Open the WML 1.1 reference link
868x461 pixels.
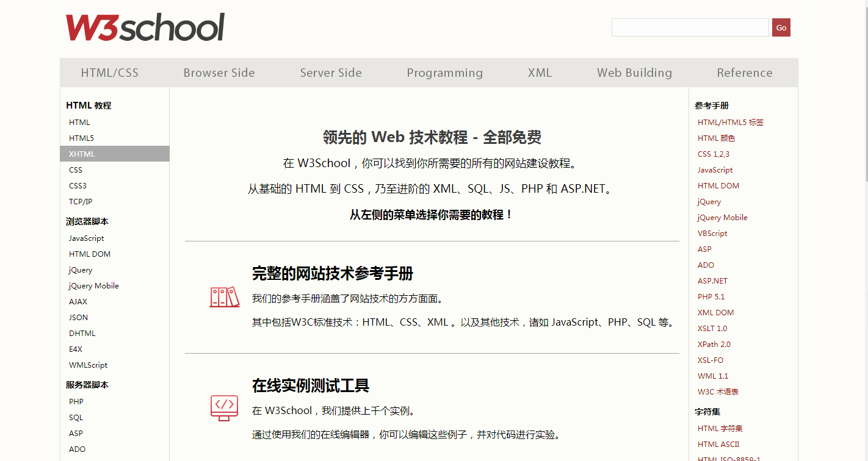tap(713, 376)
